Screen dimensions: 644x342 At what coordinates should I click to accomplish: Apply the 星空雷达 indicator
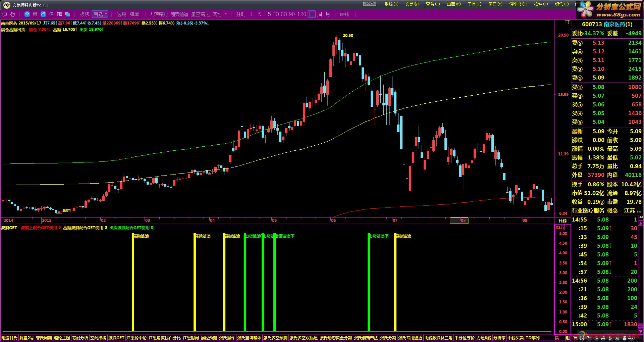coord(200,14)
